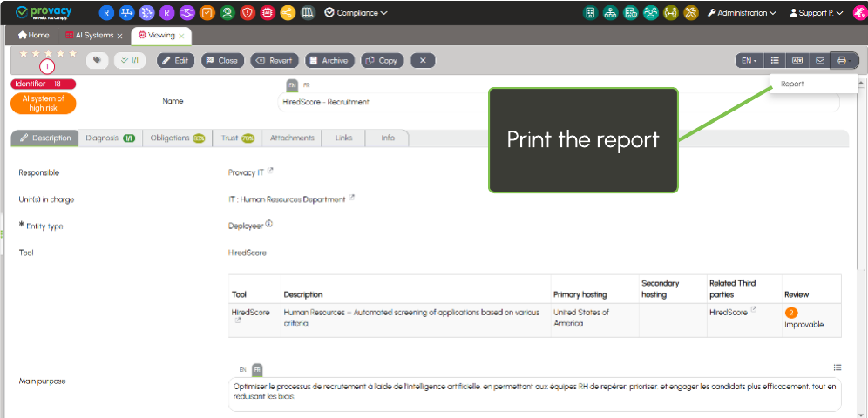Click the Archive button
868x418 pixels.
(328, 60)
